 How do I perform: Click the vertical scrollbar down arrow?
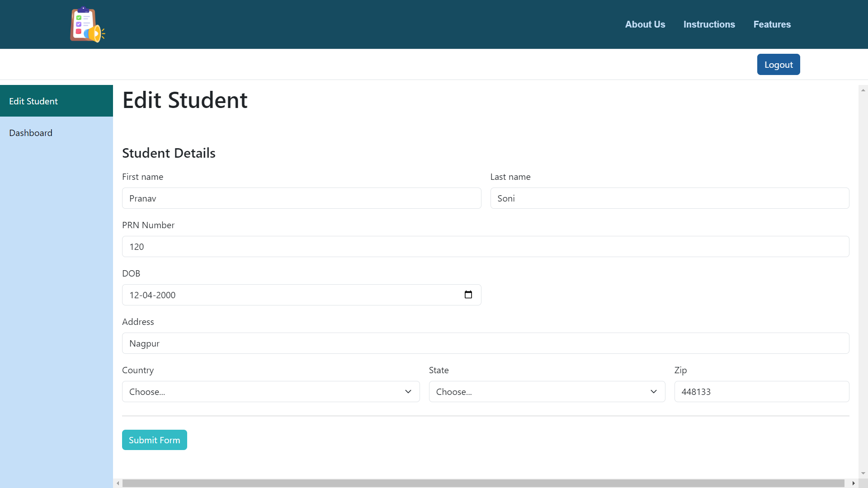click(x=863, y=473)
